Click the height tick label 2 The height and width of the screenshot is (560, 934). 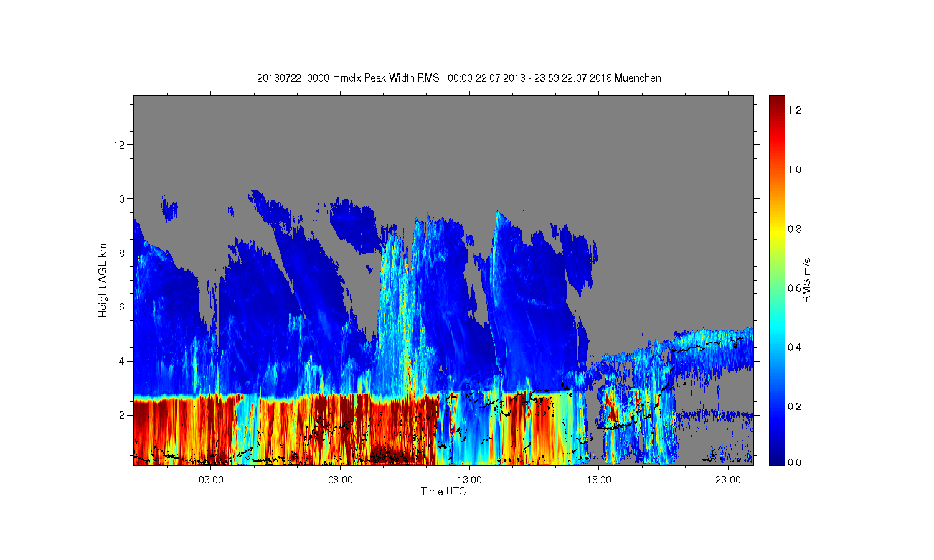[x=122, y=415]
